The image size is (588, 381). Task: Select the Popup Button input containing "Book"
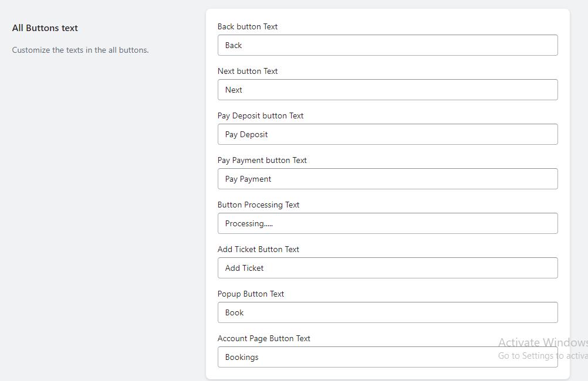coord(387,312)
